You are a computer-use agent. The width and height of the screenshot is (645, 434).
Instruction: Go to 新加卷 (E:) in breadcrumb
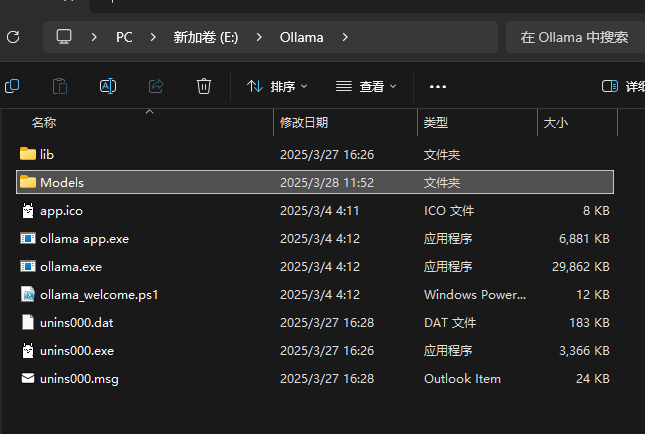tap(206, 37)
